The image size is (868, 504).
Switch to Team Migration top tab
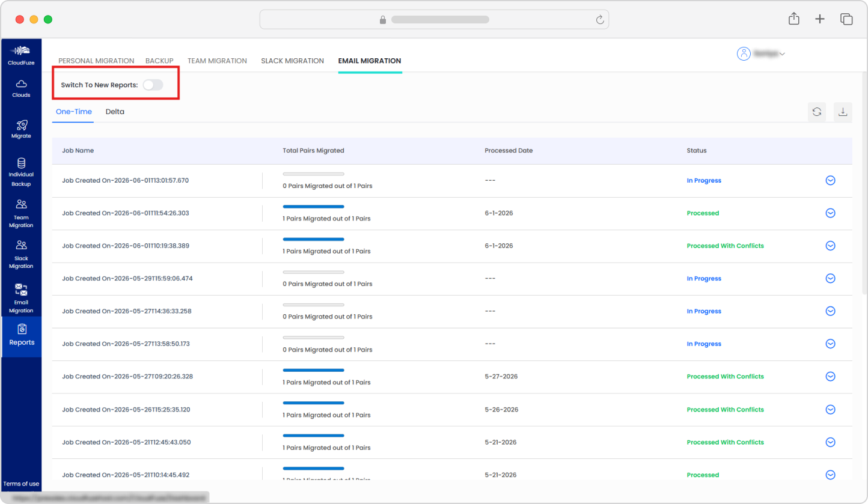pyautogui.click(x=217, y=61)
